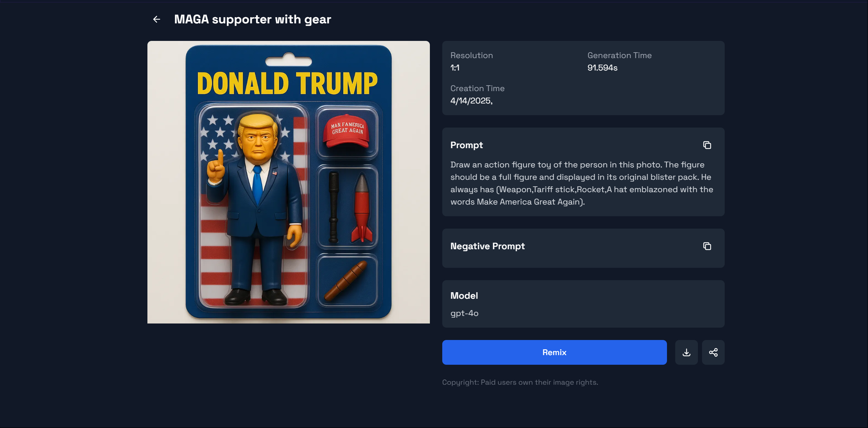Select the gpt-4o model name
The width and height of the screenshot is (868, 428).
(464, 313)
